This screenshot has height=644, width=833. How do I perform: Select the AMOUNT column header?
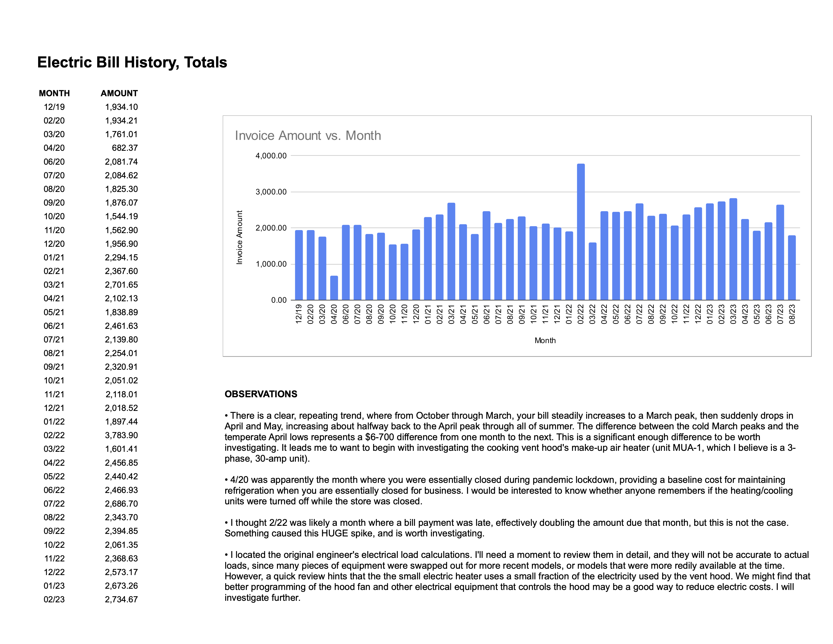119,93
